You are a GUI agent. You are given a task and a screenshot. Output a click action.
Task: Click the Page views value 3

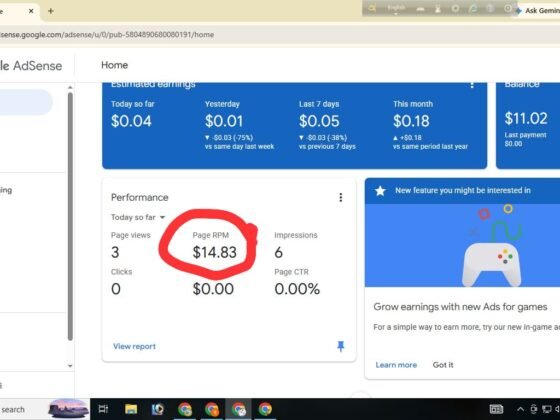click(x=115, y=252)
